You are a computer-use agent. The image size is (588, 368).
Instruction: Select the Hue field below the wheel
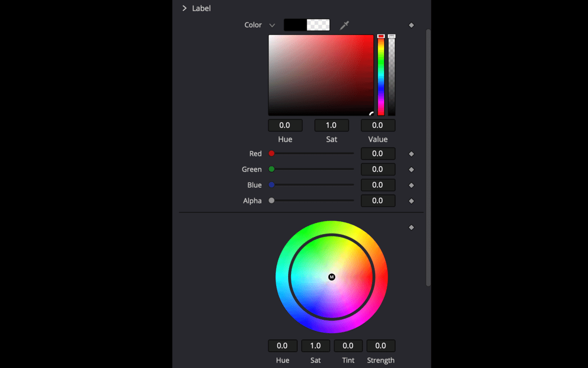click(x=282, y=345)
